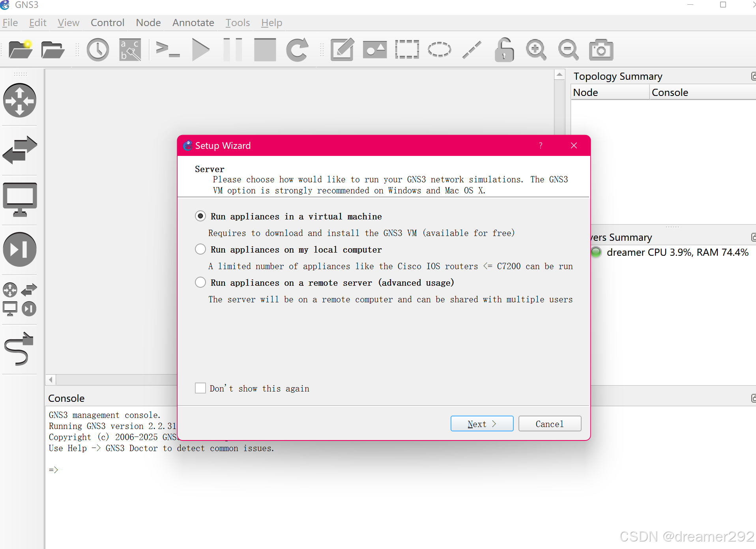Open console to all devices icon

point(168,50)
